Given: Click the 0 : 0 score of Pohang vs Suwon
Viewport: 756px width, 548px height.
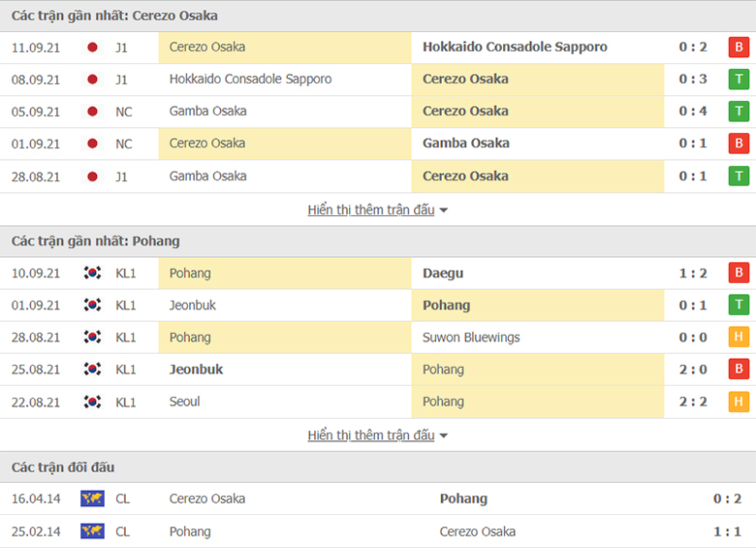Looking at the screenshot, I should point(693,338).
